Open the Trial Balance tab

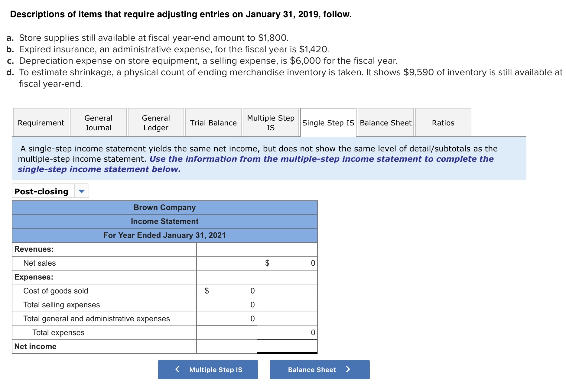(213, 123)
